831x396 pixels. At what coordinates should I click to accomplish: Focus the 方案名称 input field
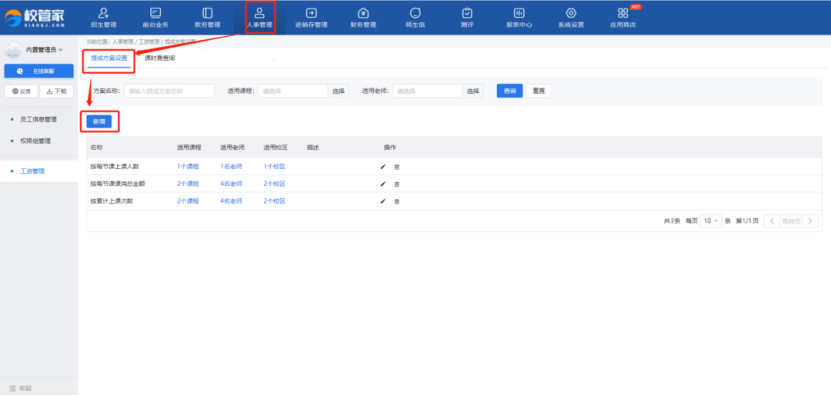point(169,91)
